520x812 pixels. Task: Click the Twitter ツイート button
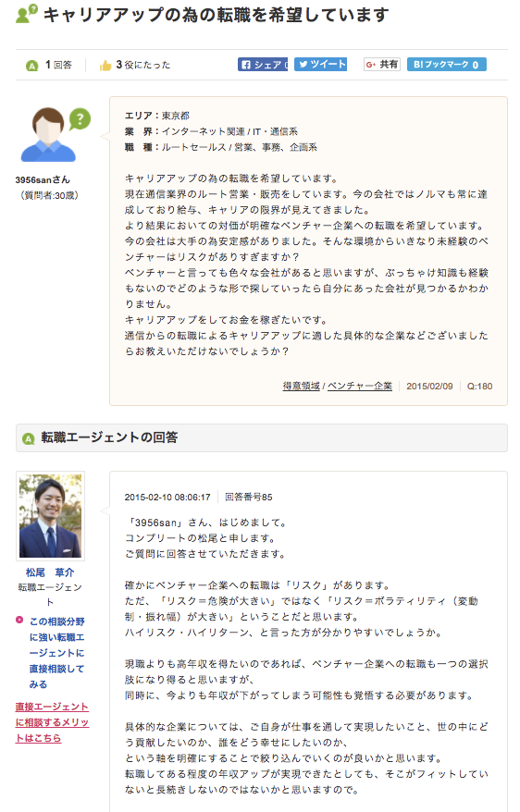[320, 64]
